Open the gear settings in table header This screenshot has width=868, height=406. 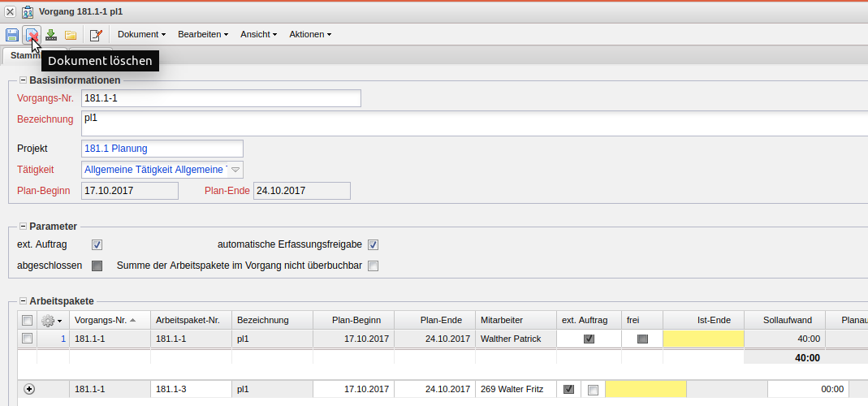[51, 320]
